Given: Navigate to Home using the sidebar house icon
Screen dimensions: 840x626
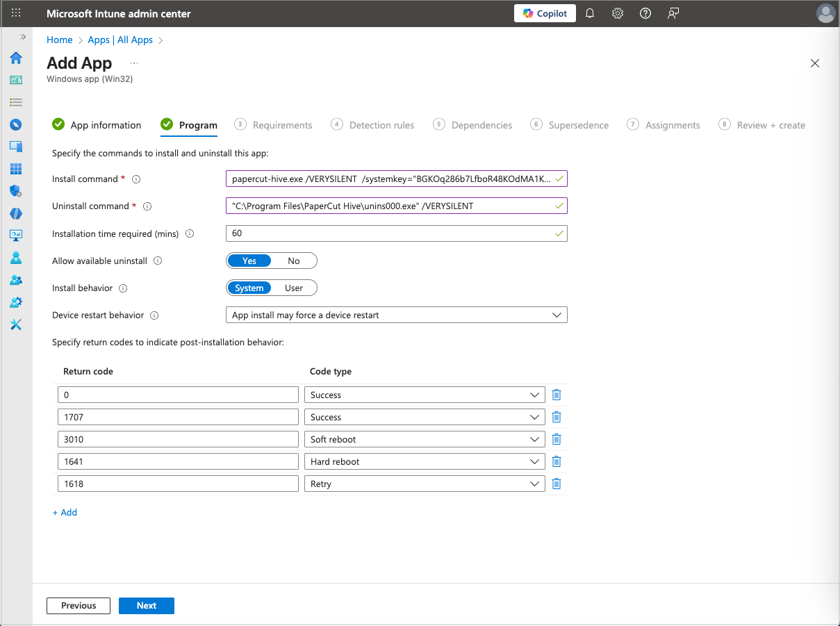Looking at the screenshot, I should 16,58.
